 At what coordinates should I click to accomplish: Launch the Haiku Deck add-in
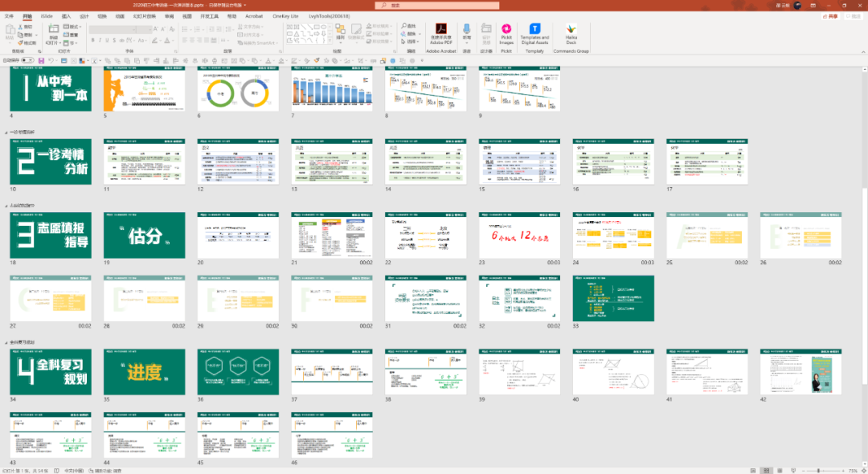571,29
